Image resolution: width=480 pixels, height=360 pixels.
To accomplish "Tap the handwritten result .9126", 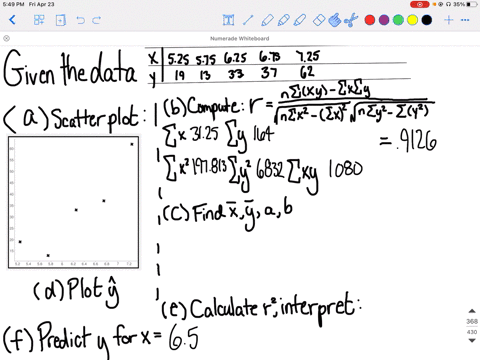I will (416, 140).
